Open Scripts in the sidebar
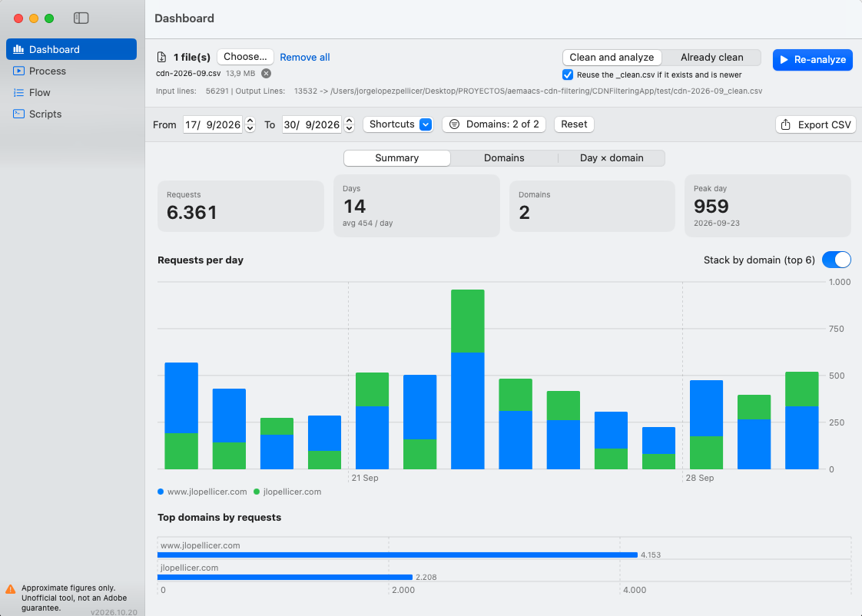The image size is (862, 616). tap(71, 114)
